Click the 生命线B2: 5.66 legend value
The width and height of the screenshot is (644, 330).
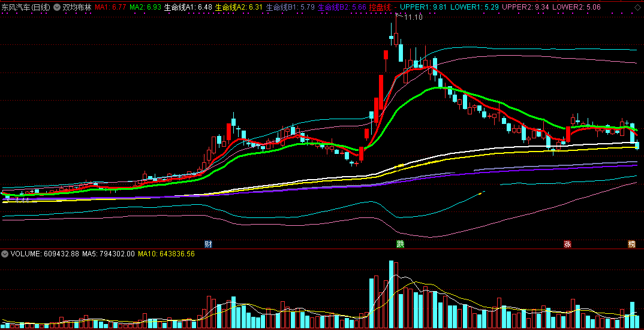(x=342, y=7)
